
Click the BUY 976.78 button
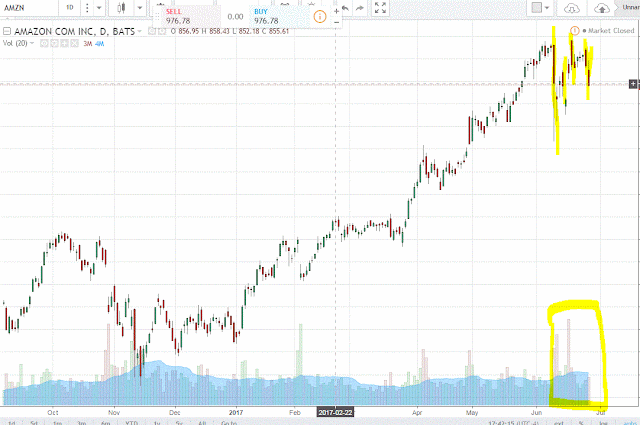click(x=280, y=16)
